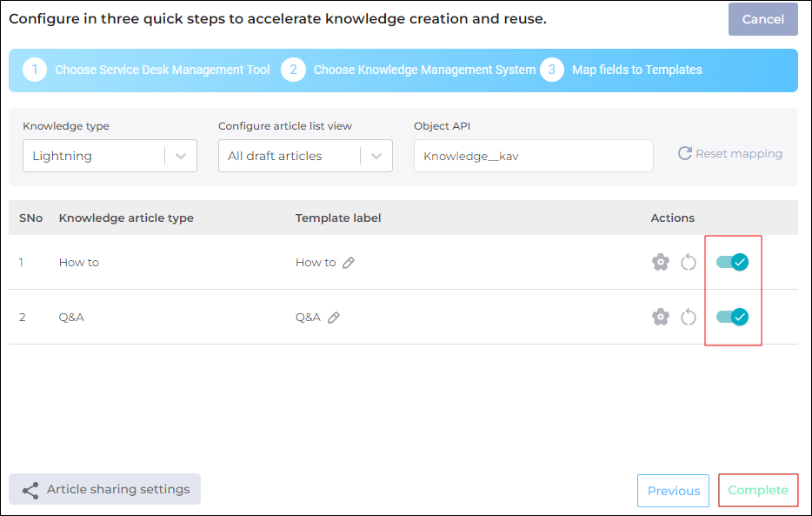Screen dimensions: 812x516
Task: Click reset arrow icon in Q&A row
Action: pos(689,317)
